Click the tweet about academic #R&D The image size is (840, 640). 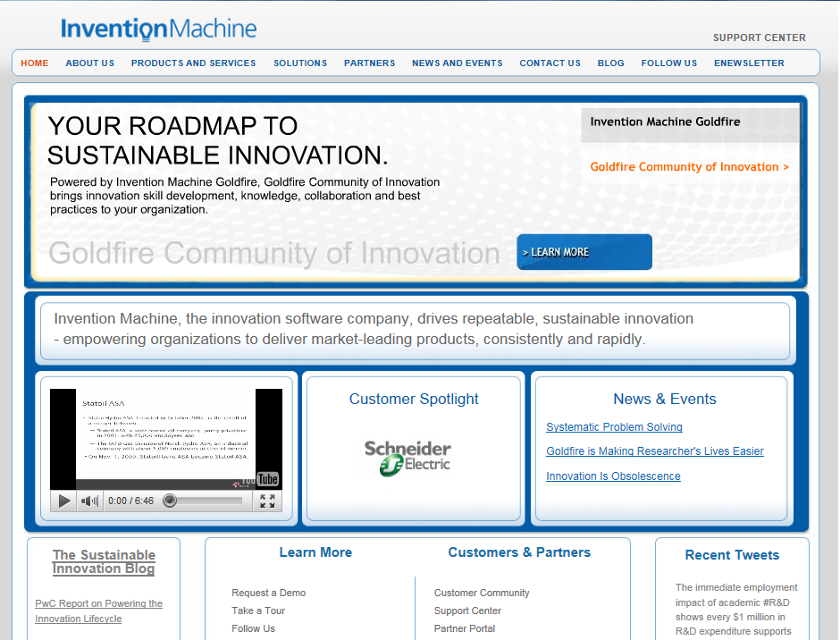(736, 610)
